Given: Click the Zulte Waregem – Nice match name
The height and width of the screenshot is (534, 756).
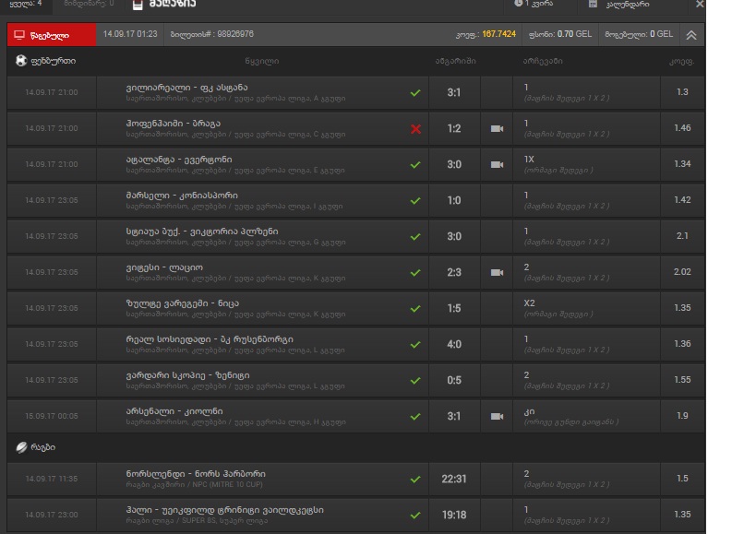Looking at the screenshot, I should coord(182,303).
